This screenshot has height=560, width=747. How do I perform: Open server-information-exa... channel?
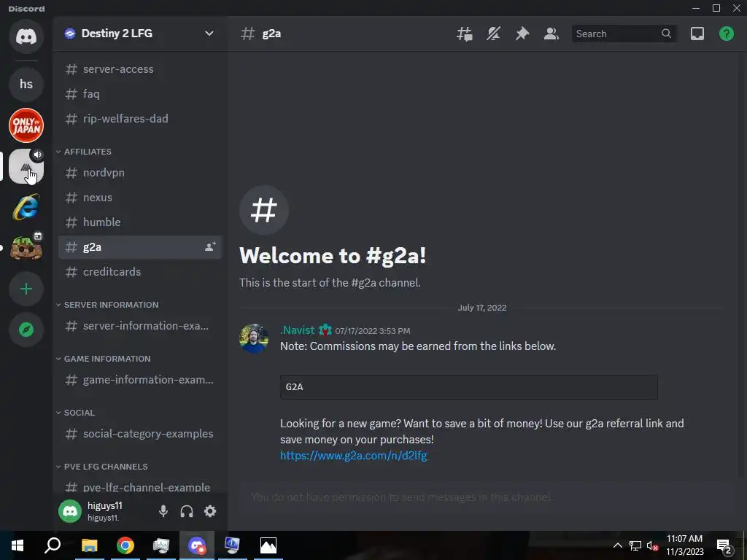[139, 326]
